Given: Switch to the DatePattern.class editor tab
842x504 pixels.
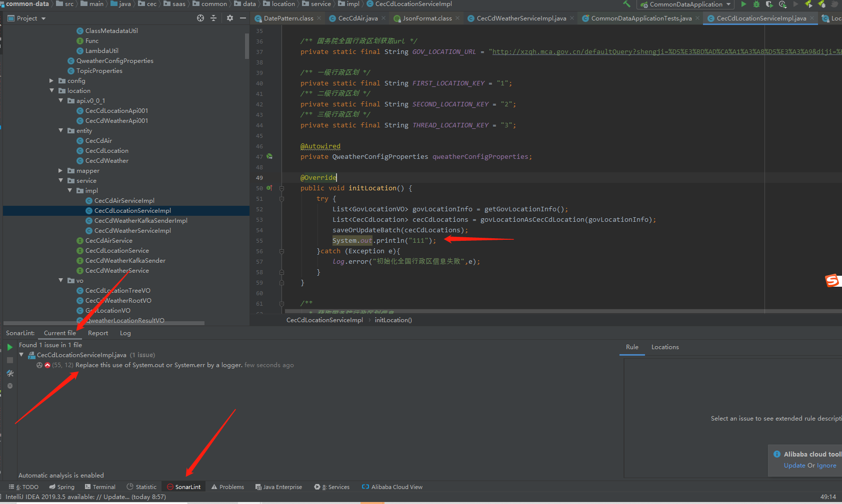Looking at the screenshot, I should 288,18.
